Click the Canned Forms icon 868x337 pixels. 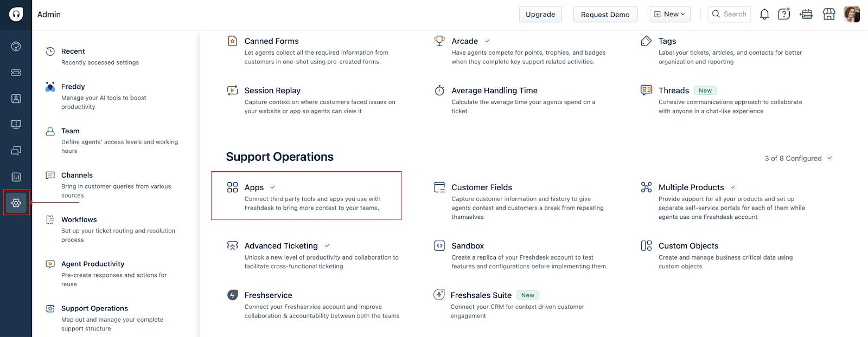[232, 41]
